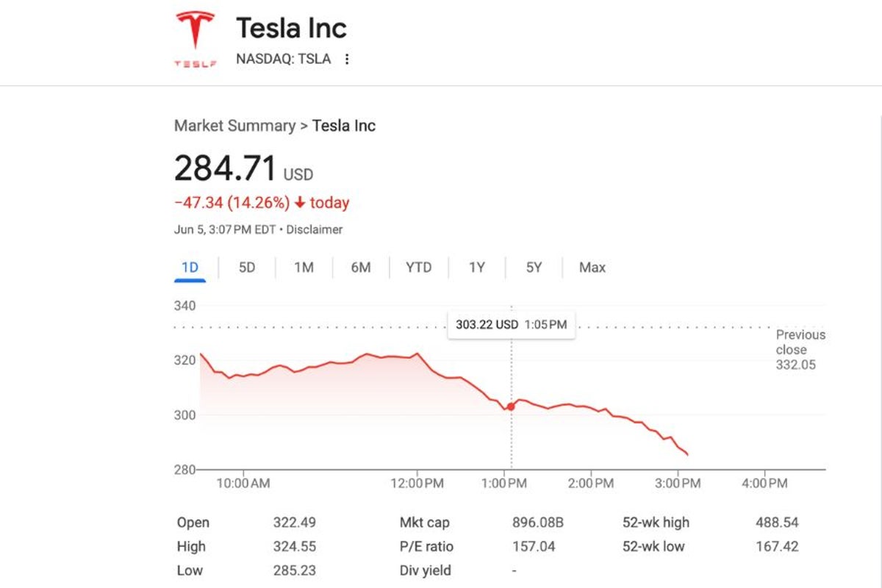Click the Previous close 332.05 label
The image size is (882, 588).
(800, 349)
